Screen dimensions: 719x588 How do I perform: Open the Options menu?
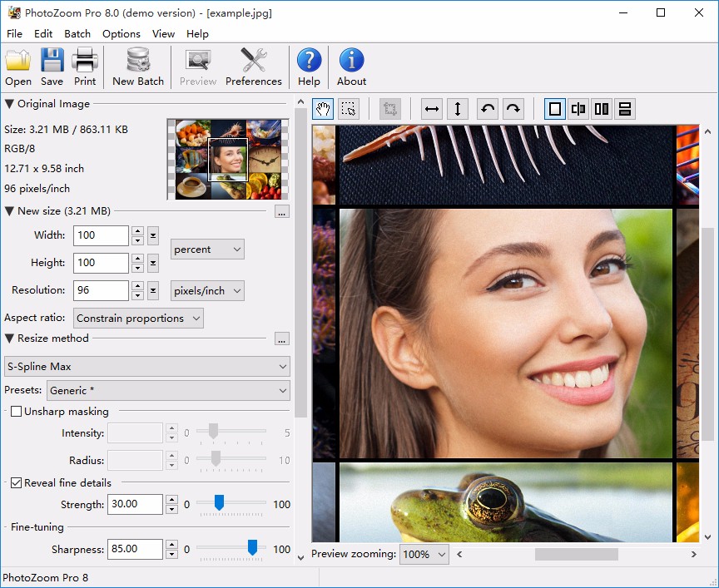coord(121,34)
